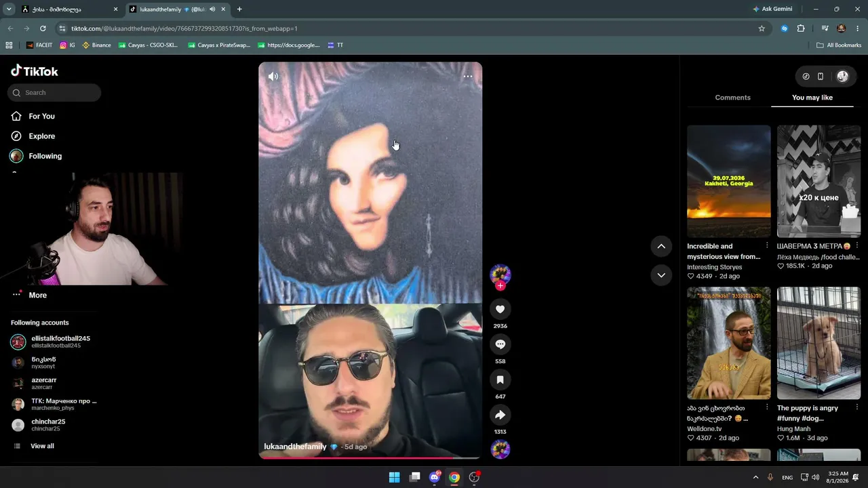Open the Chrome three-dot menu

coord(858,28)
